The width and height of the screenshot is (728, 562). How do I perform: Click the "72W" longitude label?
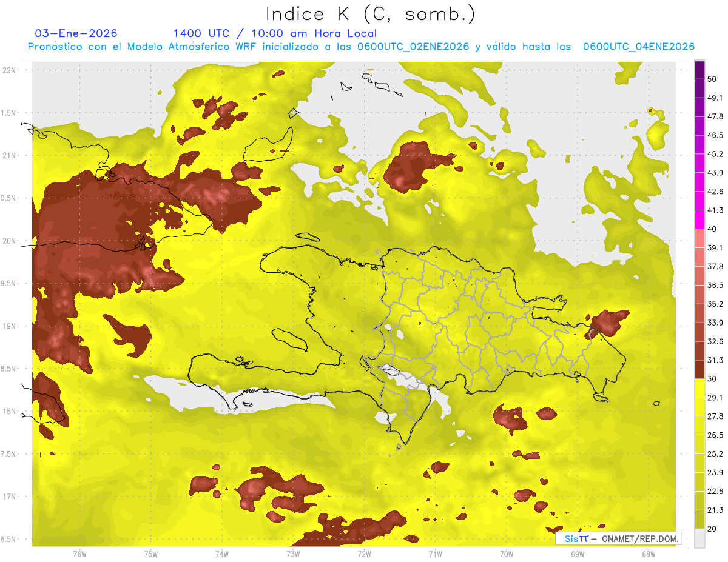364,554
